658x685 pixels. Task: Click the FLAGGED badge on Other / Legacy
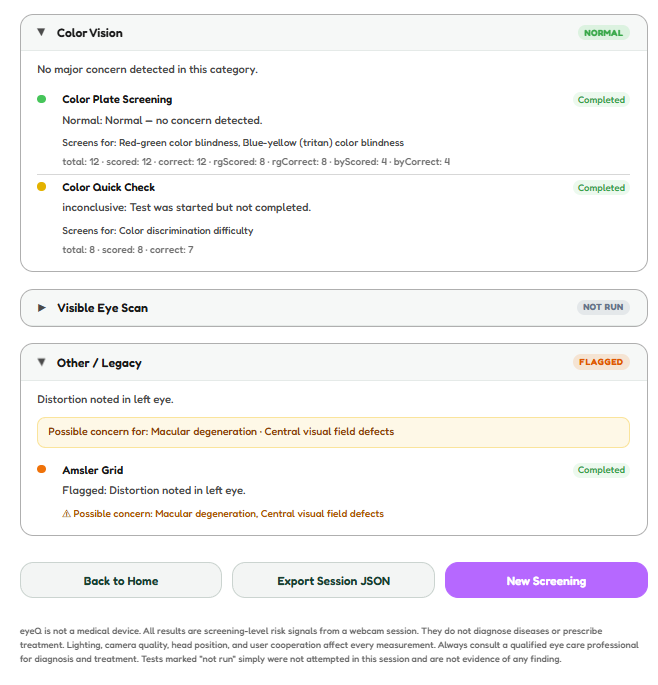tap(601, 362)
